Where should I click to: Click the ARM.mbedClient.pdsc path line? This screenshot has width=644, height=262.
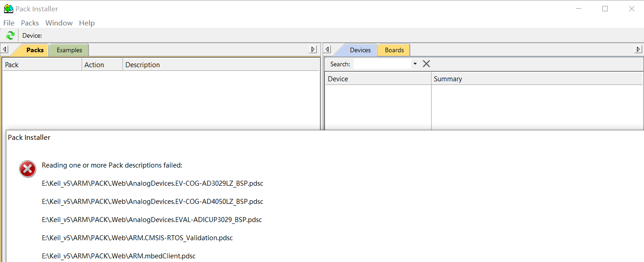pyautogui.click(x=118, y=256)
